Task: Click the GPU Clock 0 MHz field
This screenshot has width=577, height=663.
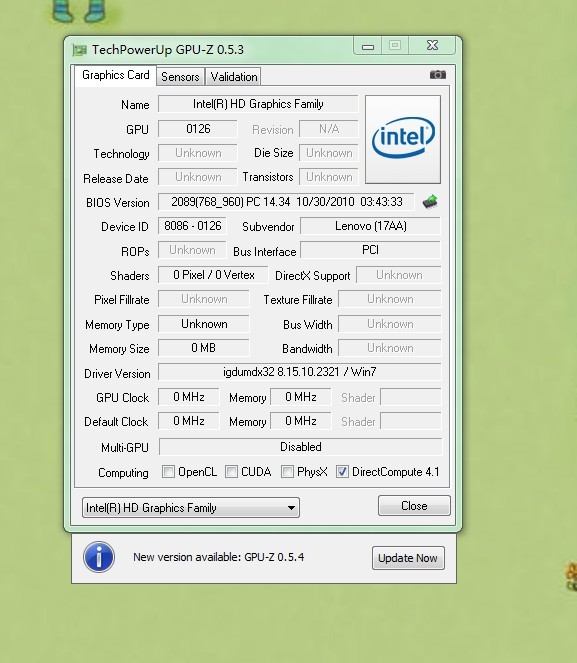Action: (x=189, y=397)
